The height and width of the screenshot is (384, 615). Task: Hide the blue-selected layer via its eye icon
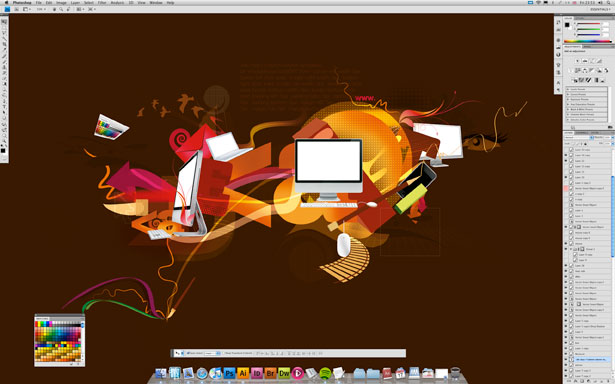(x=566, y=359)
